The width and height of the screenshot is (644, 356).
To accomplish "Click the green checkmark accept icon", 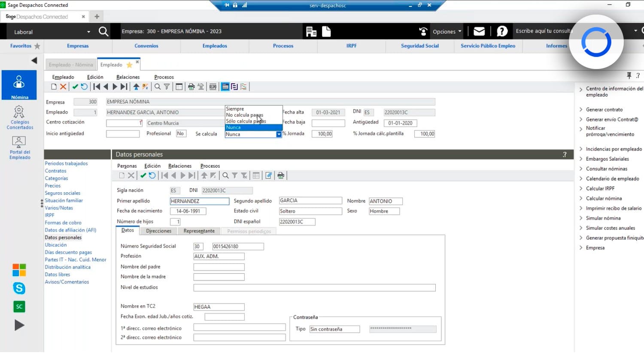I will [75, 86].
